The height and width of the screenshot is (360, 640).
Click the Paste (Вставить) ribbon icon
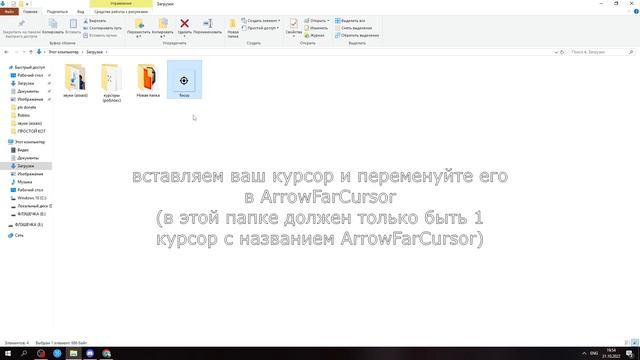point(73,26)
